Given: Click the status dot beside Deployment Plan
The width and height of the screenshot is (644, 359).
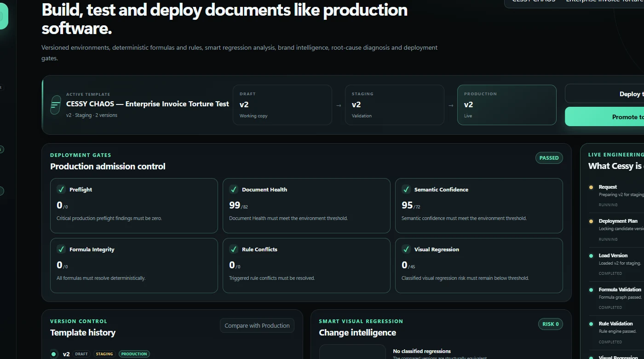Looking at the screenshot, I should pos(591,221).
